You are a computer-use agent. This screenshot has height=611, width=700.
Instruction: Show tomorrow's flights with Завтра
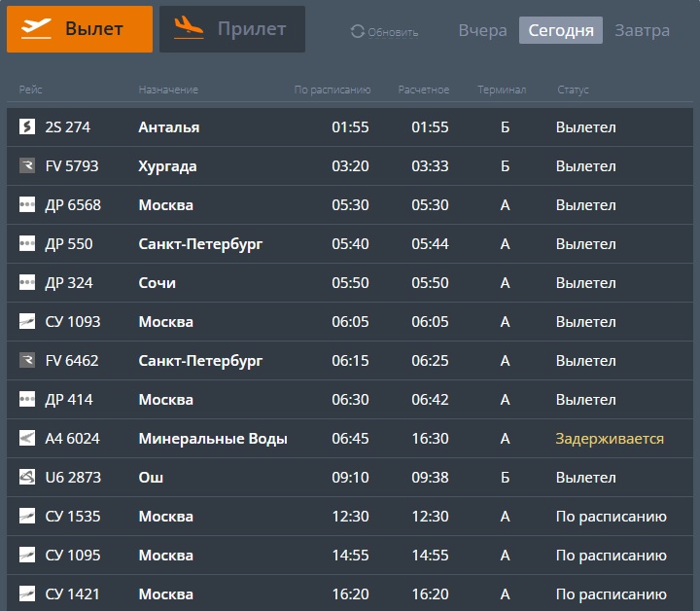pyautogui.click(x=642, y=30)
